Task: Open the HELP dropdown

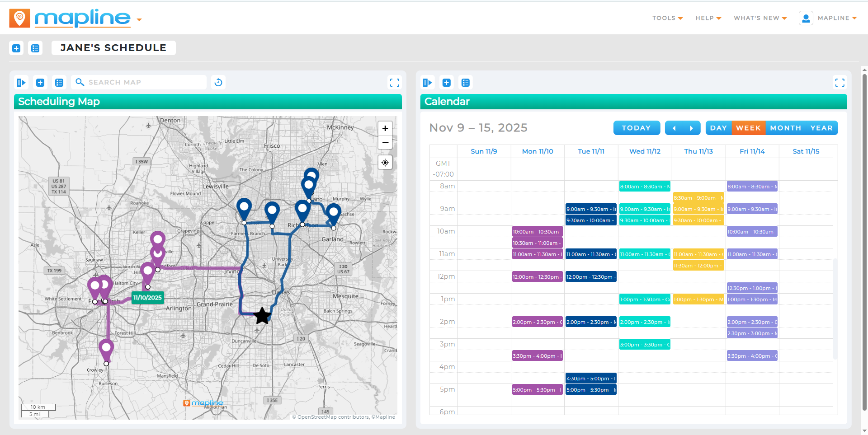Action: click(708, 18)
